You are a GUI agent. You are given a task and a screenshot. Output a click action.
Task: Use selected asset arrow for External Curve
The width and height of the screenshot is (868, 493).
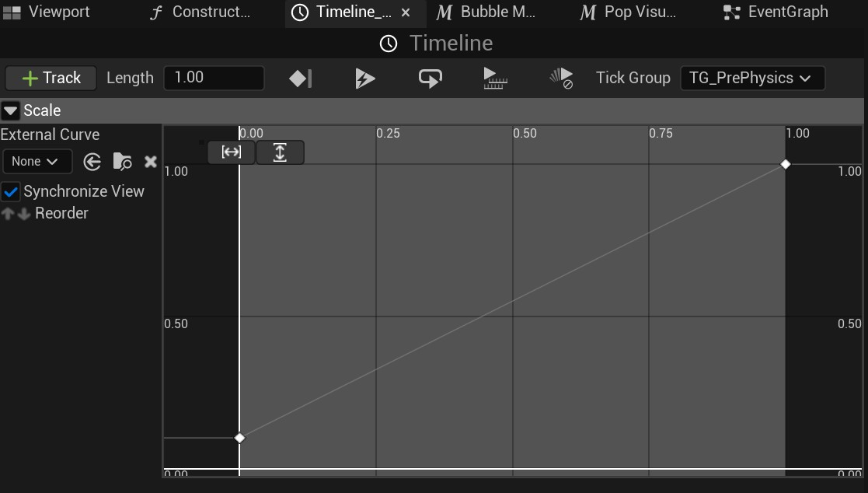pos(92,162)
